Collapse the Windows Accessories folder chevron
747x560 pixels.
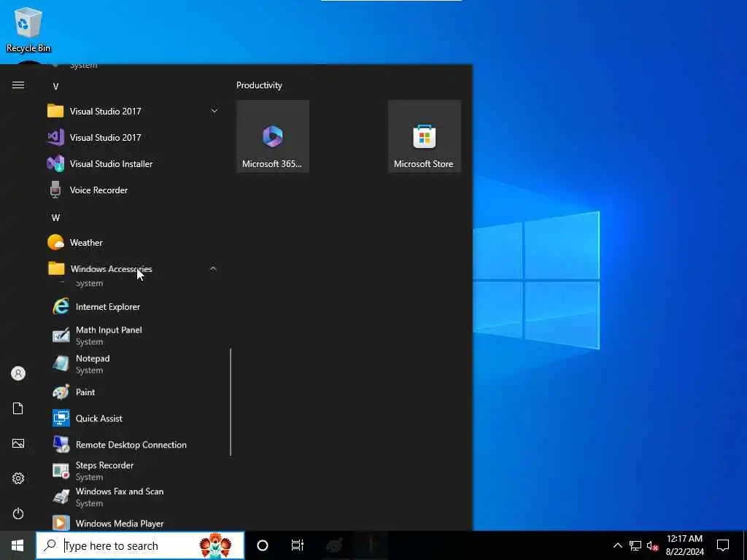(x=213, y=269)
